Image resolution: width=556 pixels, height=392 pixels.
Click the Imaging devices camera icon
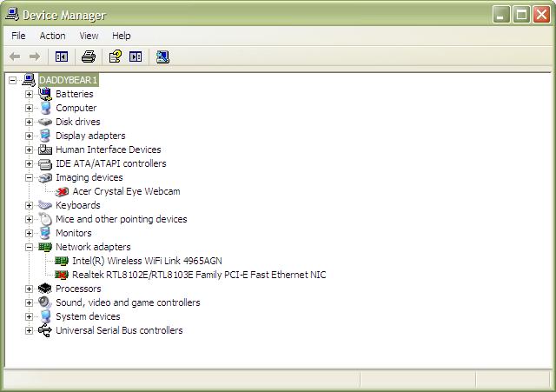[45, 177]
